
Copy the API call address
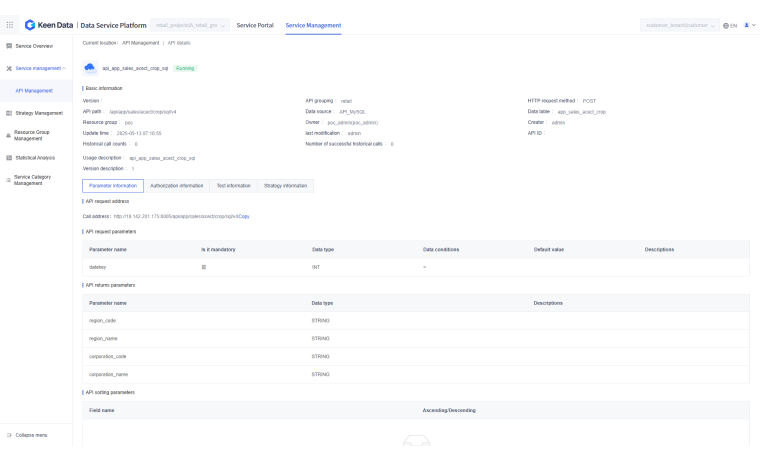pos(244,216)
